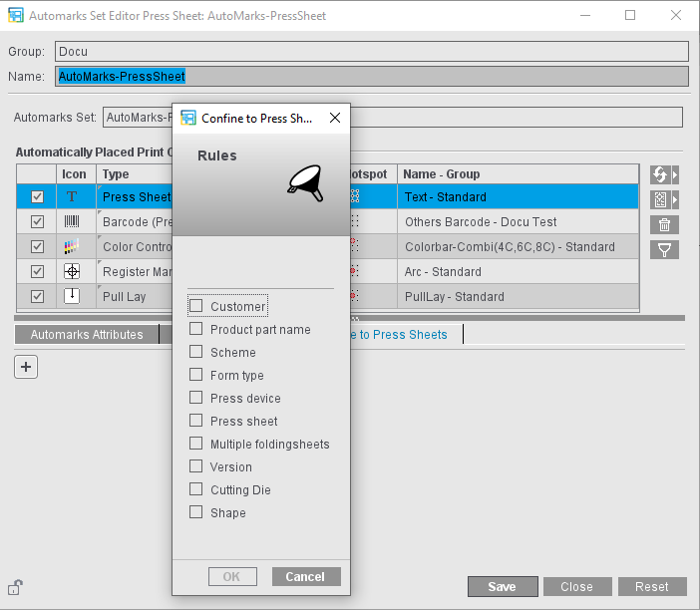Click the funnel filter icon beside the table
700x610 pixels.
pyautogui.click(x=664, y=249)
